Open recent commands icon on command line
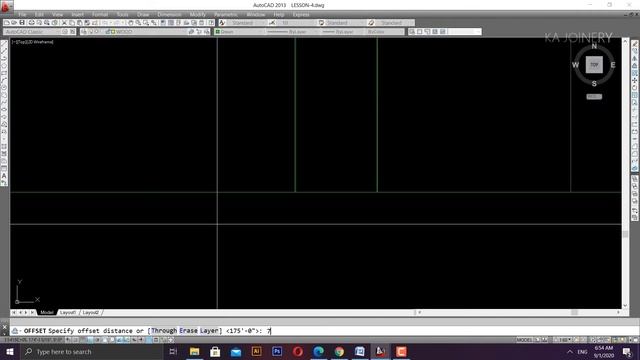This screenshot has width=640, height=360. (15, 331)
